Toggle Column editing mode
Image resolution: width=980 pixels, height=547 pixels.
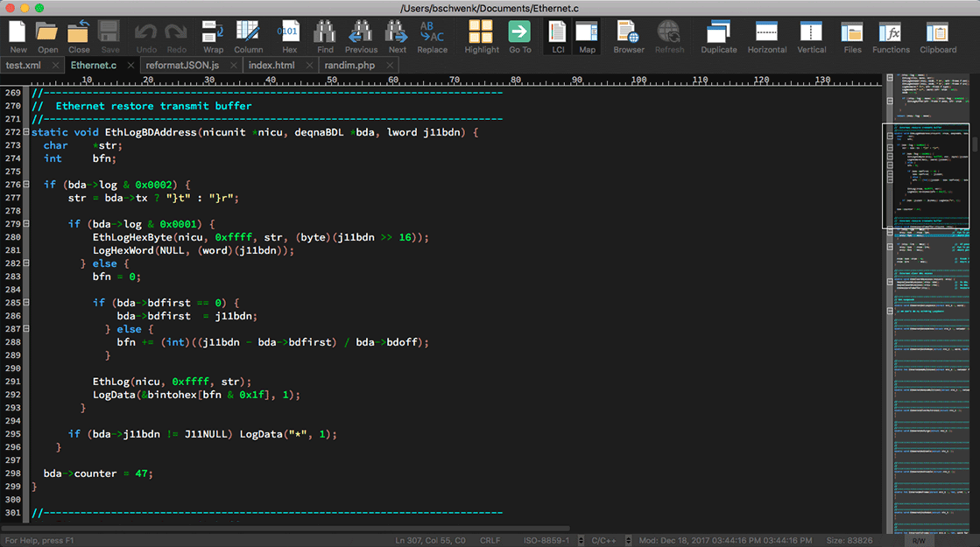click(248, 33)
